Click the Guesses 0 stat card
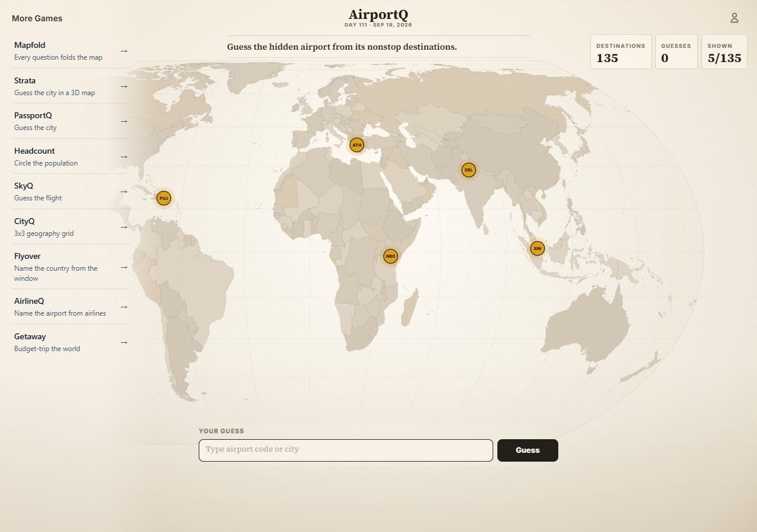Screen dimensions: 757x532 (677, 51)
